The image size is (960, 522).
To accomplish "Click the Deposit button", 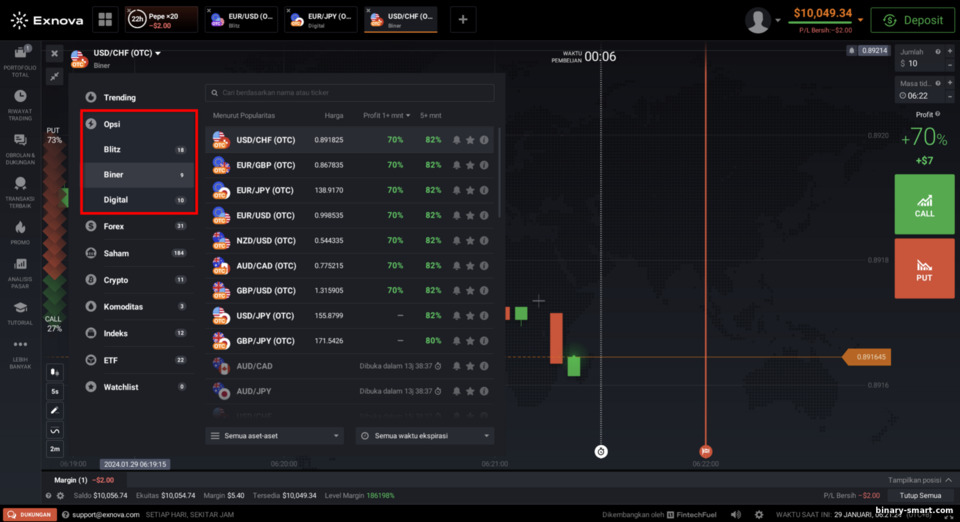I will tap(912, 20).
